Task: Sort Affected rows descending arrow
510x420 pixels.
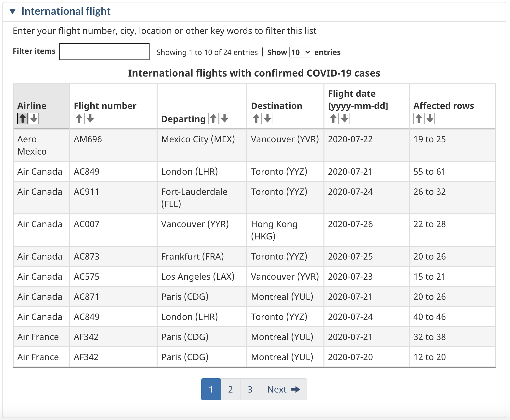Action: pos(430,118)
